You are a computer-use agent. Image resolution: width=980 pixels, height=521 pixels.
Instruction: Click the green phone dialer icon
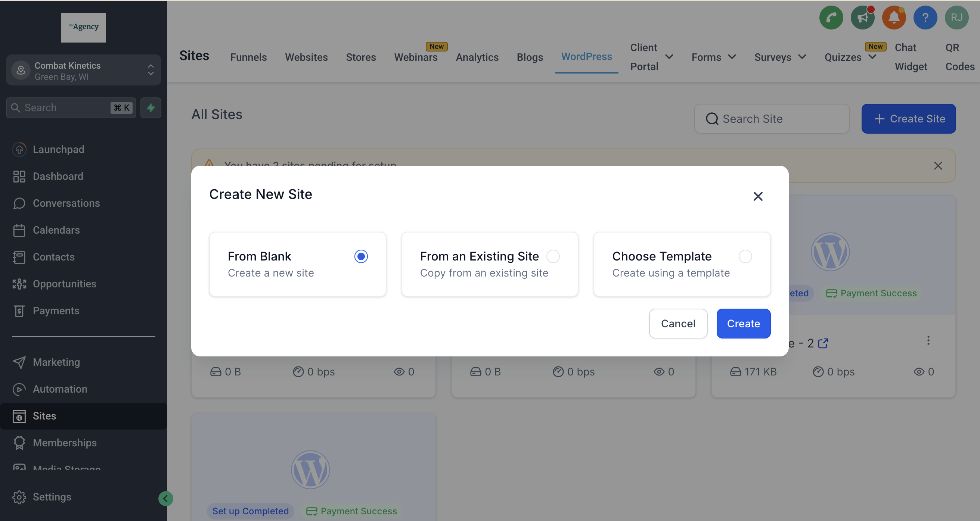[831, 18]
